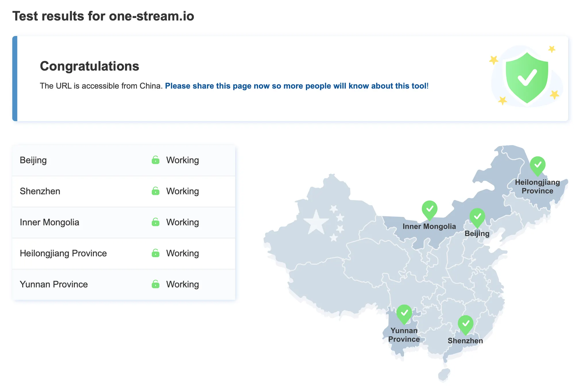The height and width of the screenshot is (389, 588).
Task: Click the unlock icon for Yunnan Province
Action: point(155,284)
